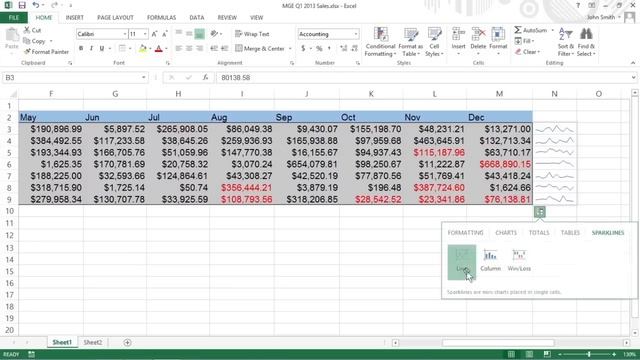Click the fill color highlighter swatch

pos(142,49)
